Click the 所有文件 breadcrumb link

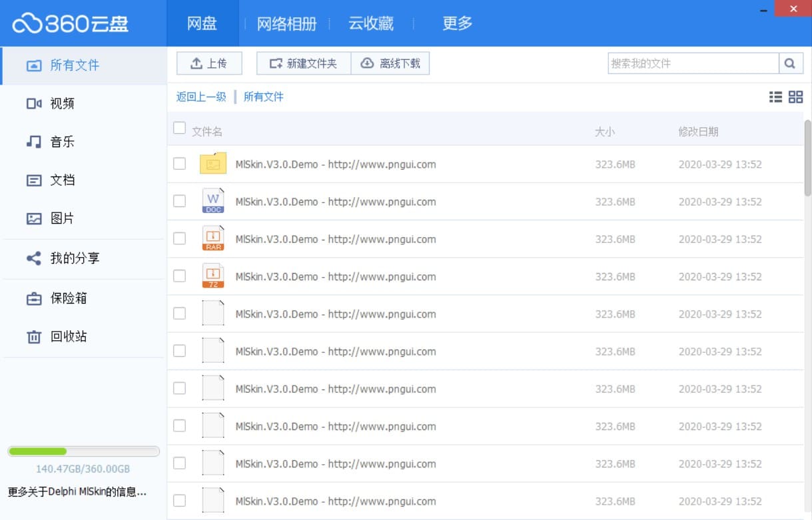coord(264,97)
